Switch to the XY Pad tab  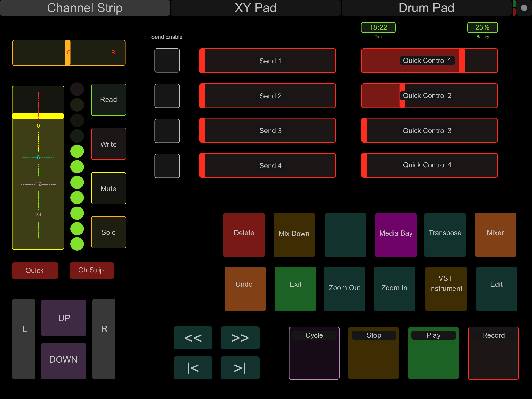pyautogui.click(x=255, y=8)
